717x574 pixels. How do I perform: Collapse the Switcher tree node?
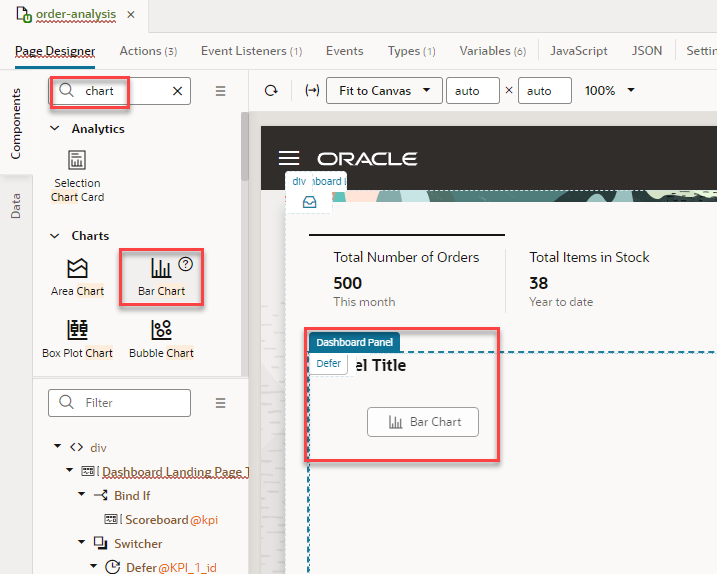tap(81, 542)
